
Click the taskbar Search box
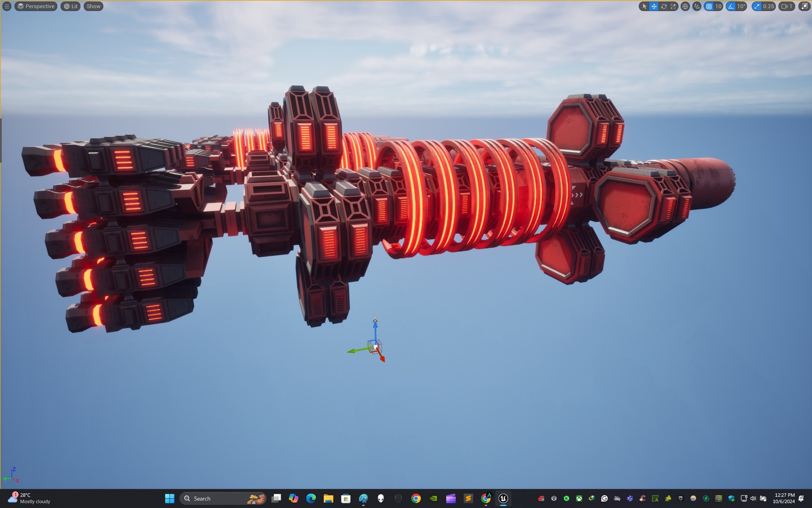pyautogui.click(x=223, y=499)
